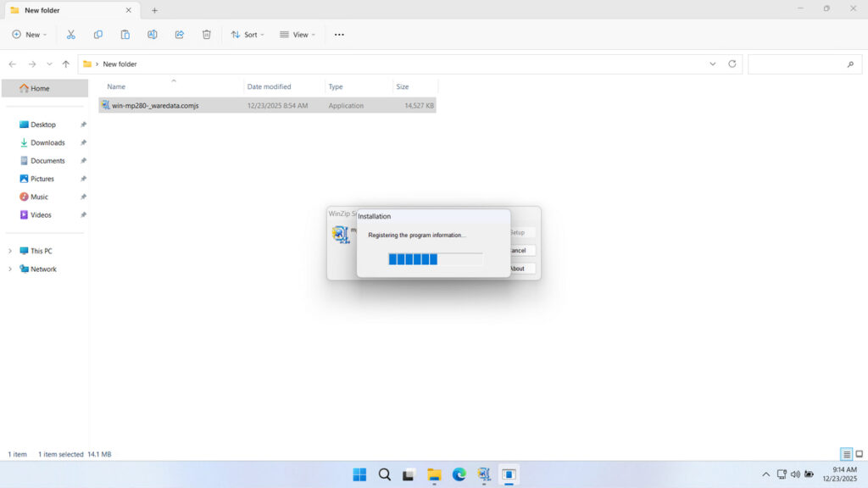Open the New item dropdown
868x488 pixels.
pyautogui.click(x=30, y=35)
